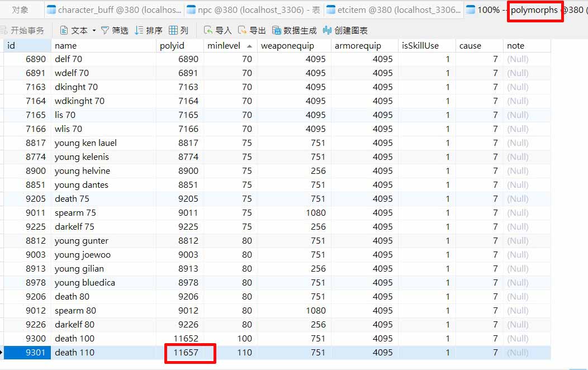
Task: Select the name cell 'death 100'
Action: [x=103, y=339]
